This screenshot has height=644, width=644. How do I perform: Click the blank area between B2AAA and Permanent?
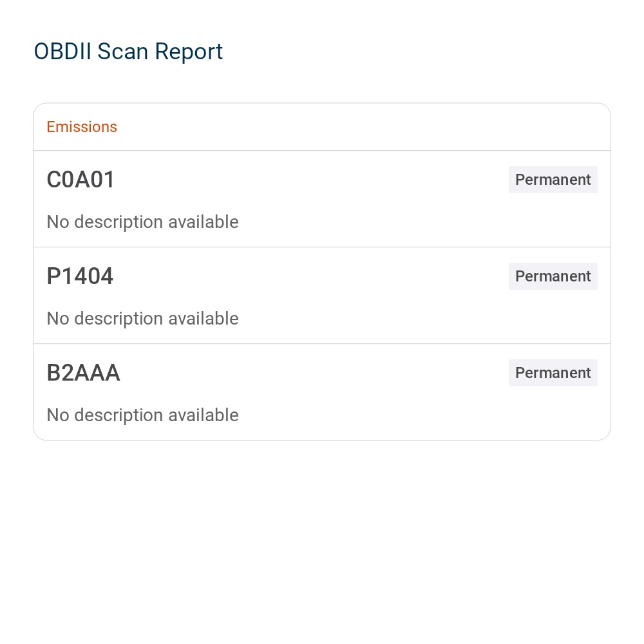pyautogui.click(x=309, y=373)
